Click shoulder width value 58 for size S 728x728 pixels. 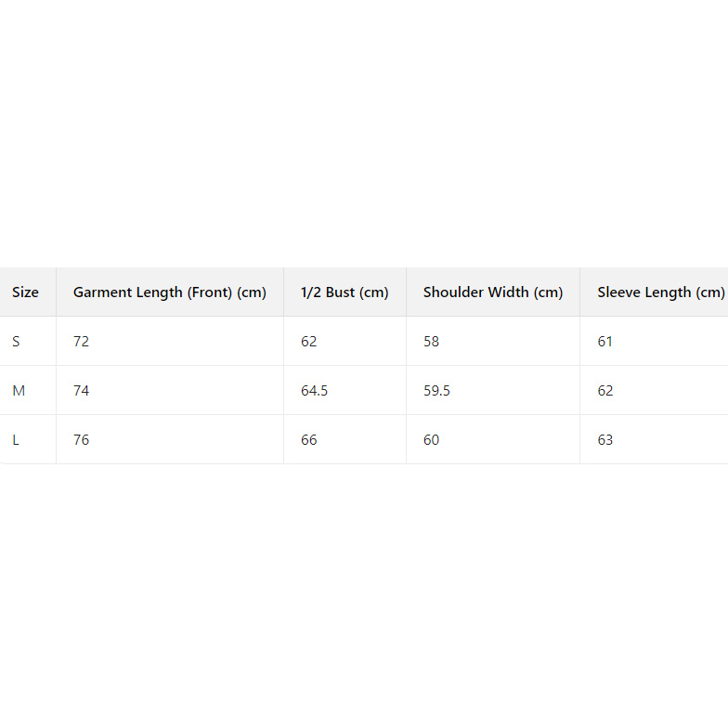point(432,342)
